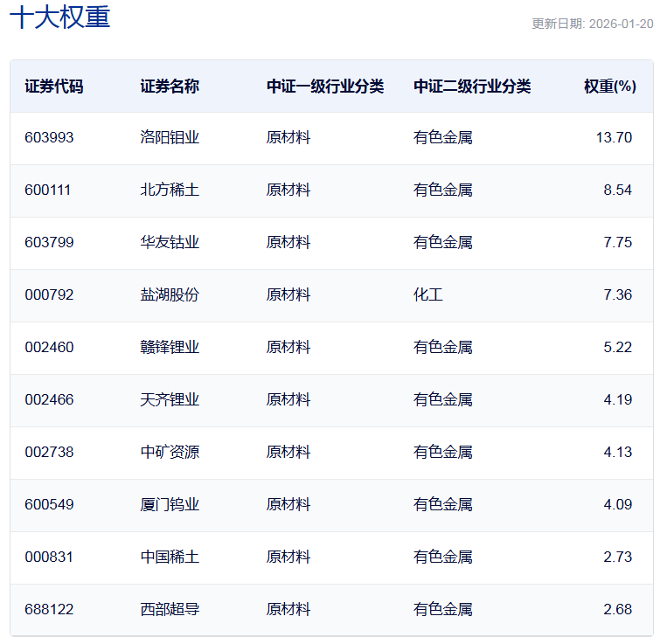Select the 天齐锂业 name cell

[x=170, y=399]
